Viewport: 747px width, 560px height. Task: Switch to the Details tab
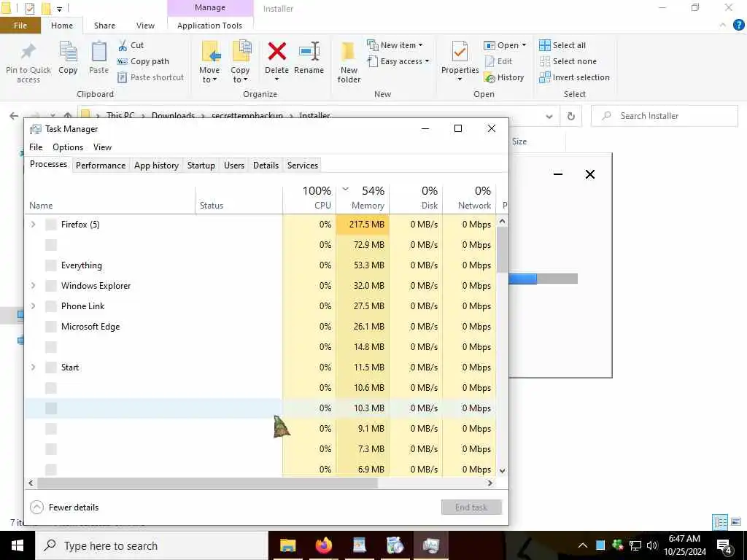coord(266,166)
